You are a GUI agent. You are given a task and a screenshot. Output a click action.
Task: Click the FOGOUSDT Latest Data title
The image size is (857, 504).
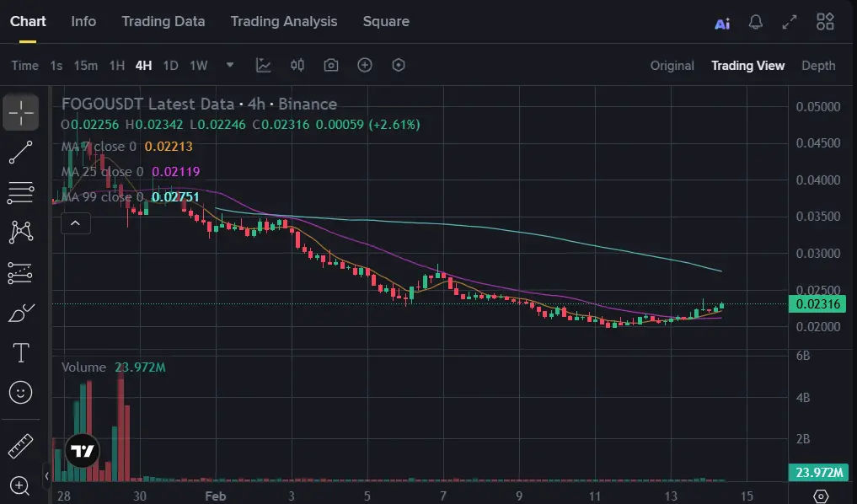199,104
